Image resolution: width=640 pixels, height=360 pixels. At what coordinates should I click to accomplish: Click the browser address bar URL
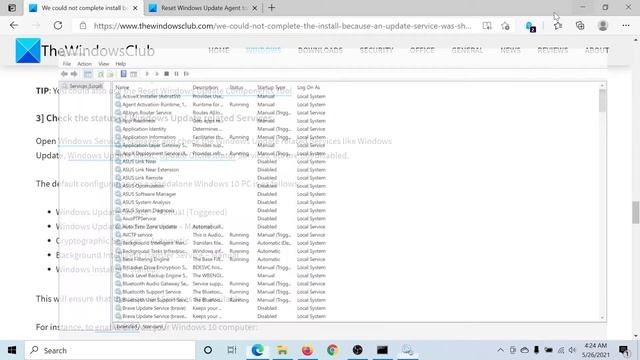[x=282, y=26]
